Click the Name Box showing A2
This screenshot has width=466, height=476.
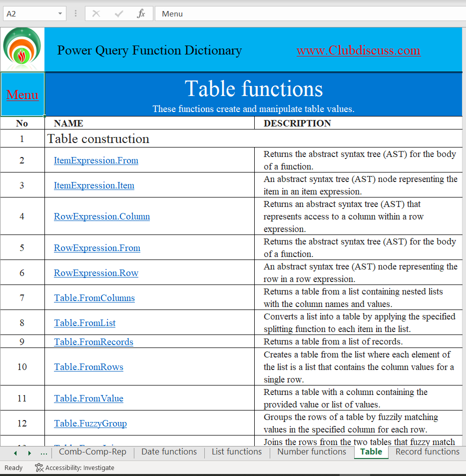(34, 13)
